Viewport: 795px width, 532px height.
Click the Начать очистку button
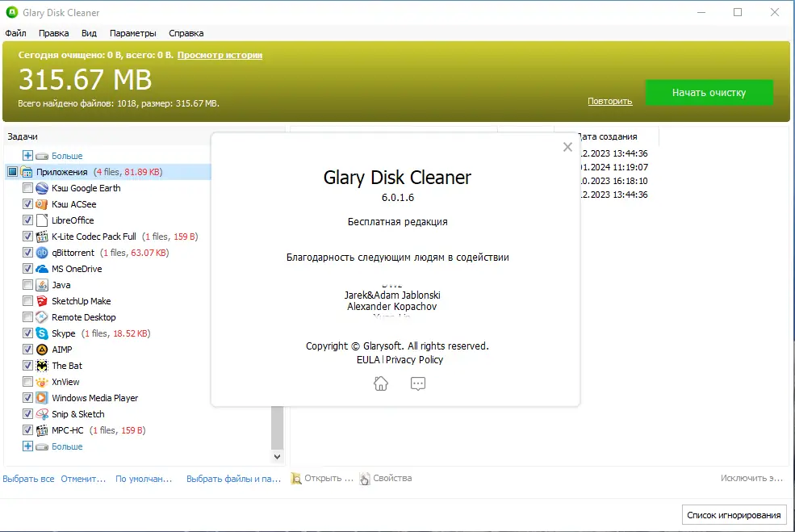(709, 92)
